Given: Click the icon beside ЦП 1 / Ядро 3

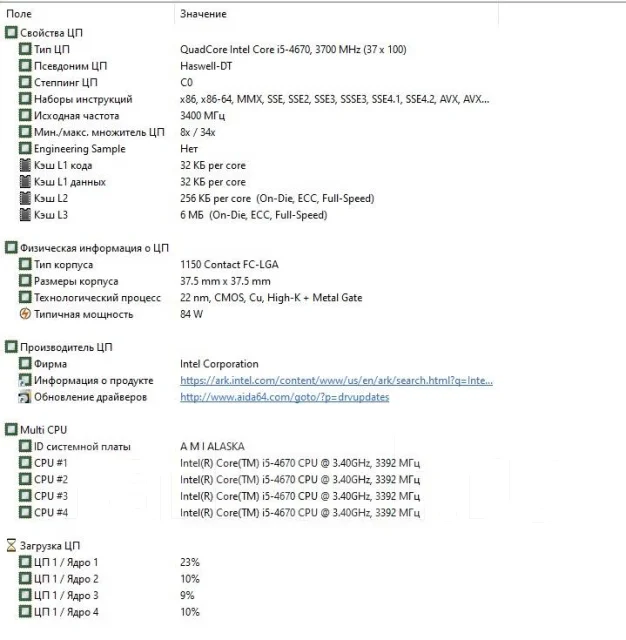Looking at the screenshot, I should 25,595.
